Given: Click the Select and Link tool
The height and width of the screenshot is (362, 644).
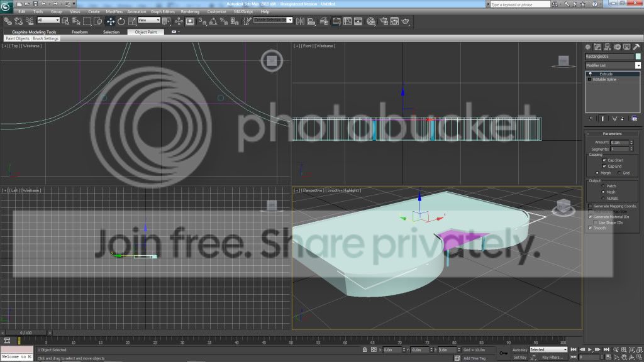Looking at the screenshot, I should (8, 21).
